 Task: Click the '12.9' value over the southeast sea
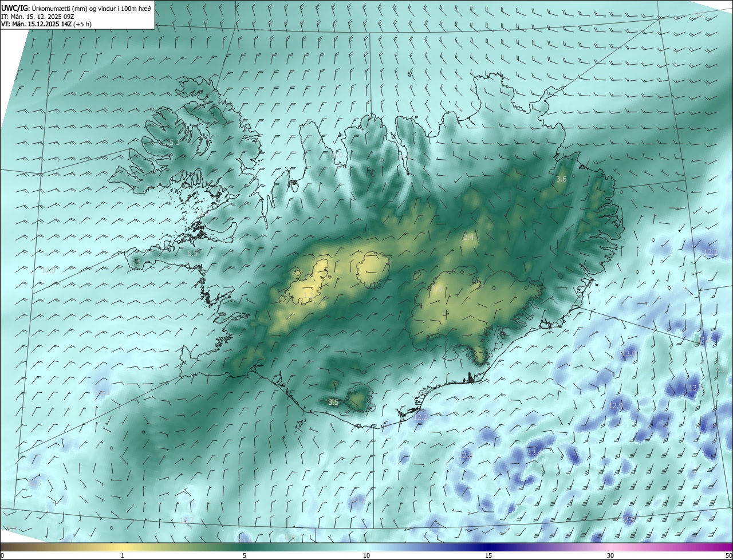[x=616, y=405]
